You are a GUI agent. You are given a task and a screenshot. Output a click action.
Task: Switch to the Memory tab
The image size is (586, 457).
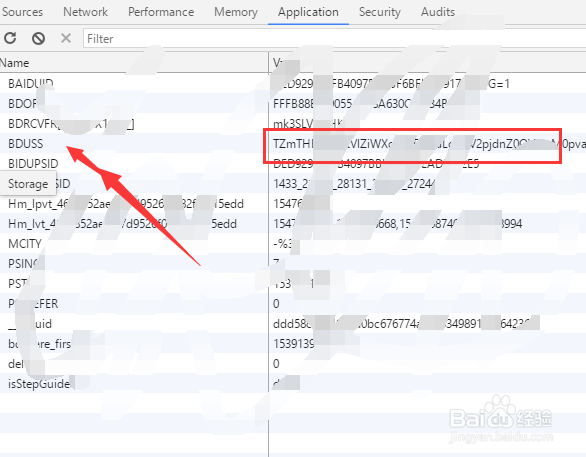coord(236,12)
